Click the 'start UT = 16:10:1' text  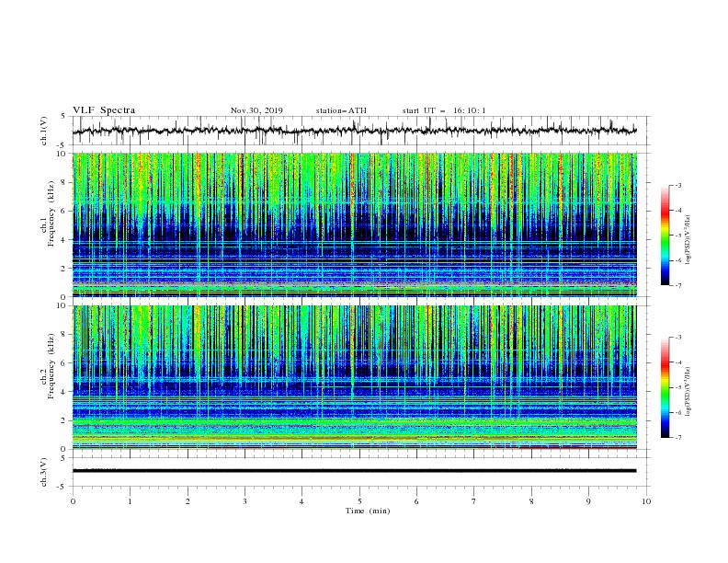coord(444,110)
